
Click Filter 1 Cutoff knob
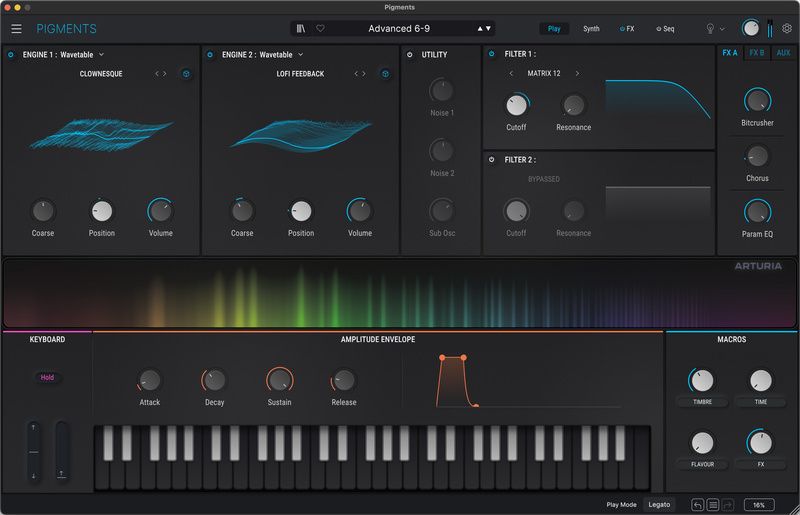[x=516, y=105]
